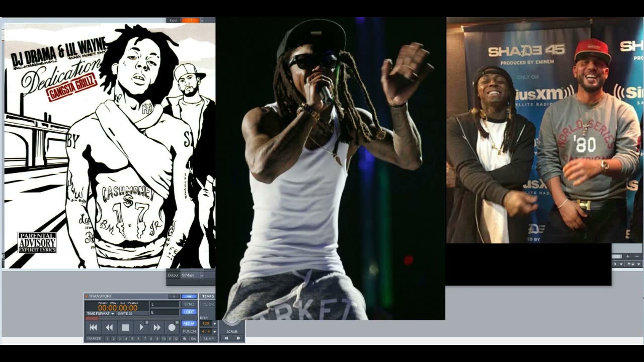Enable the metronome CLICK button

208,304
